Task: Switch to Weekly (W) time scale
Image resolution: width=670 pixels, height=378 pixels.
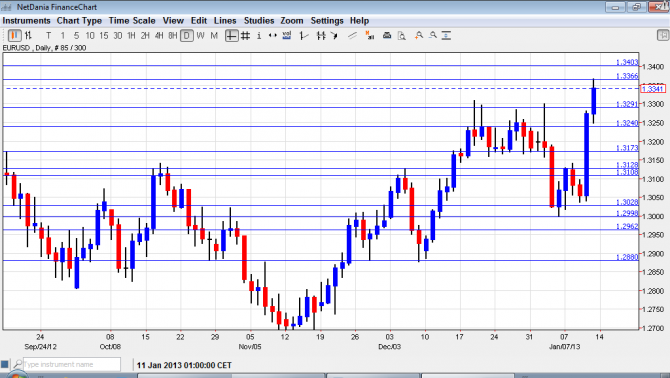Action: (x=200, y=36)
